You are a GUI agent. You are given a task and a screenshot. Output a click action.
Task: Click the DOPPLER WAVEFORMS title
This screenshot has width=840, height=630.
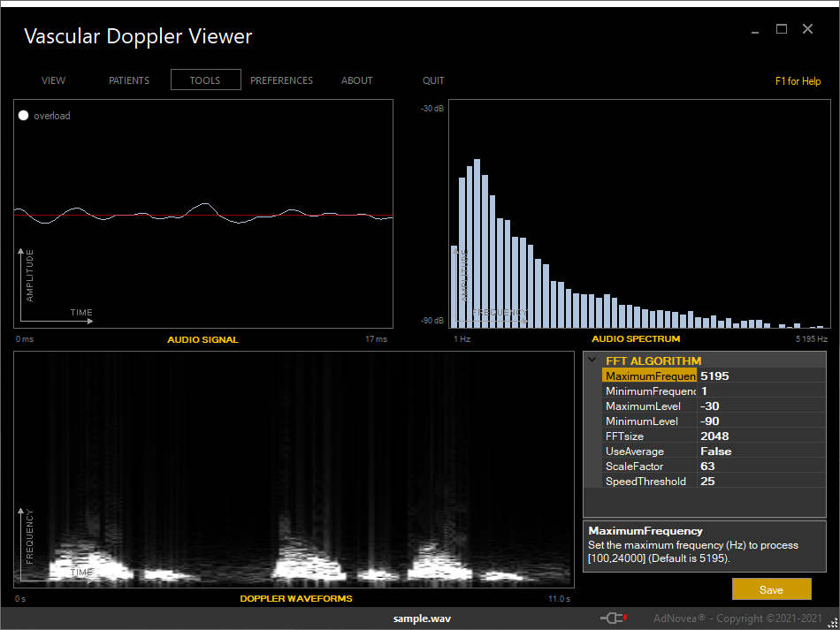296,598
